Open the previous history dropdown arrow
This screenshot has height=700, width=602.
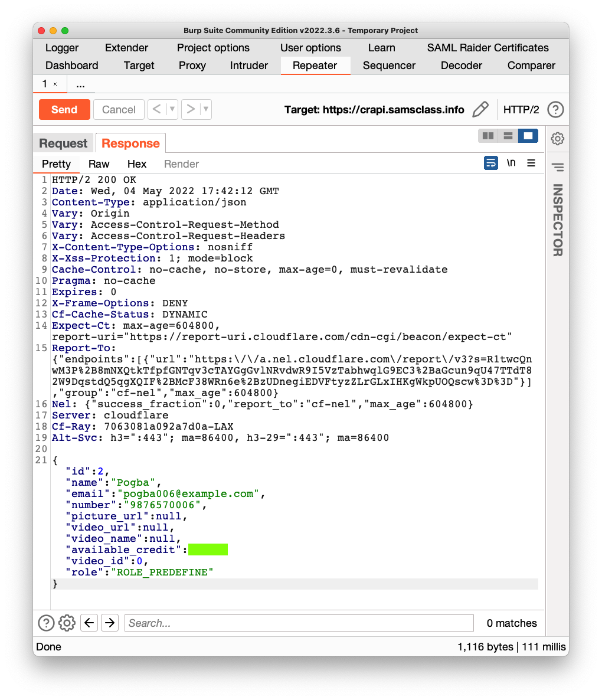pyautogui.click(x=172, y=109)
